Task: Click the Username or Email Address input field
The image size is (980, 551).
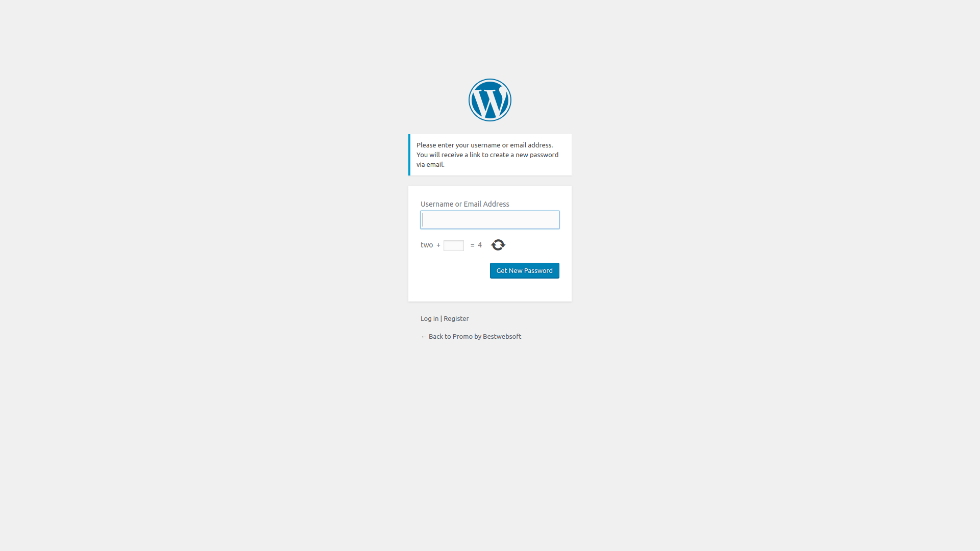Action: click(490, 219)
